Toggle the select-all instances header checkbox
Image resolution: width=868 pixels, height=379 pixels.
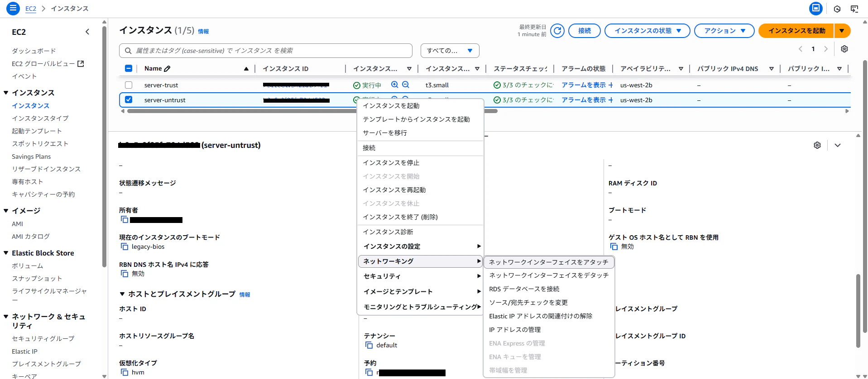click(129, 68)
